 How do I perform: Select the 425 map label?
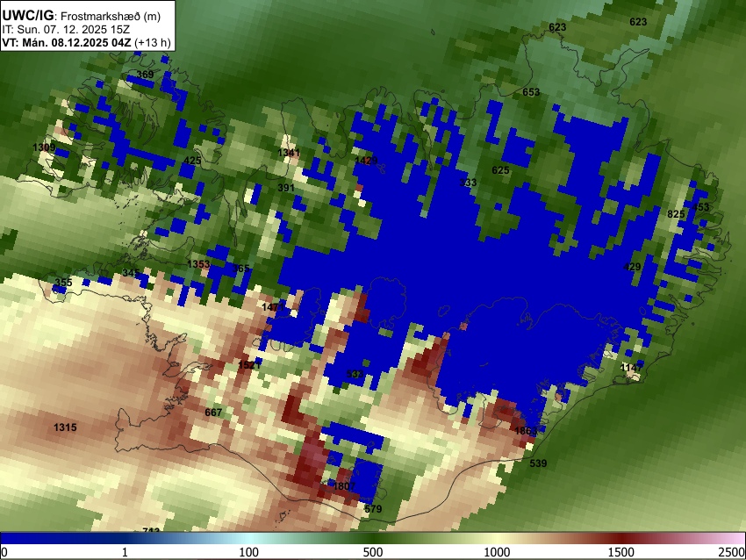click(192, 161)
